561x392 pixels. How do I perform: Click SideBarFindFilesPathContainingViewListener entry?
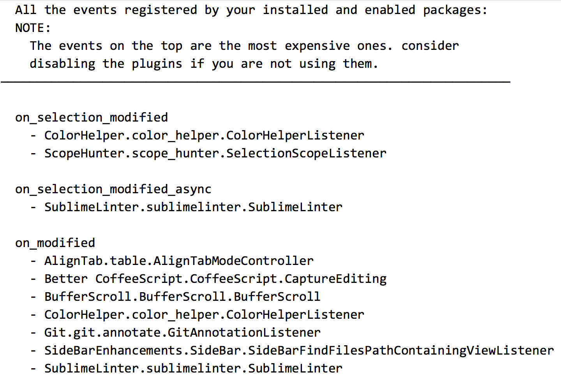299,350
